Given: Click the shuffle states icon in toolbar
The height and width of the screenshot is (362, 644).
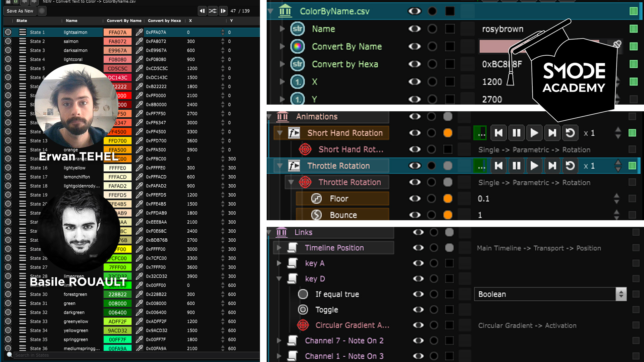Looking at the screenshot, I should [213, 11].
